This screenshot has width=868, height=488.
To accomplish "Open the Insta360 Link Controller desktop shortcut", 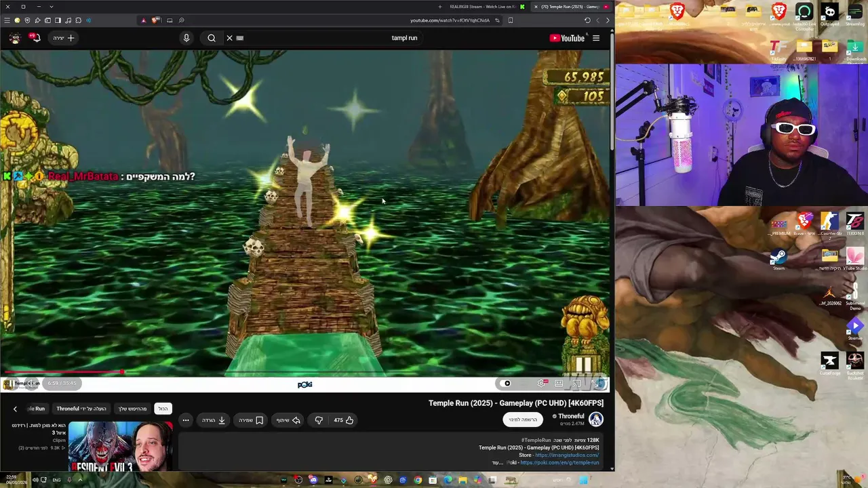I will [804, 16].
